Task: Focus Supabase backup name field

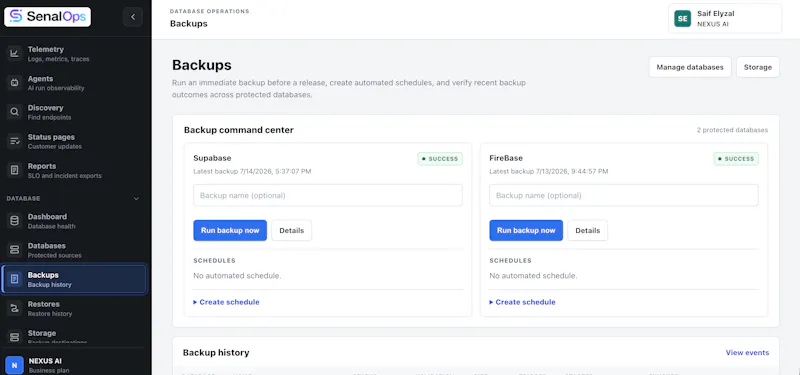Action: (x=328, y=195)
